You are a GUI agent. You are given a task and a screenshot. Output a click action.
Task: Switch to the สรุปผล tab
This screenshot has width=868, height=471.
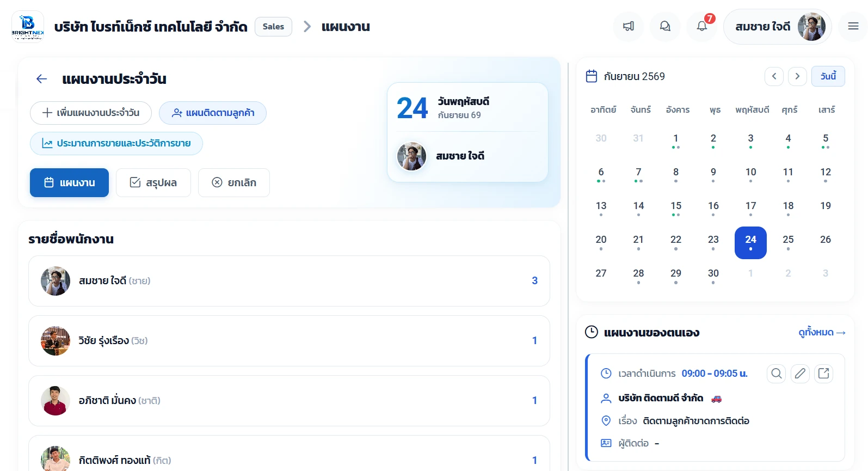click(153, 182)
